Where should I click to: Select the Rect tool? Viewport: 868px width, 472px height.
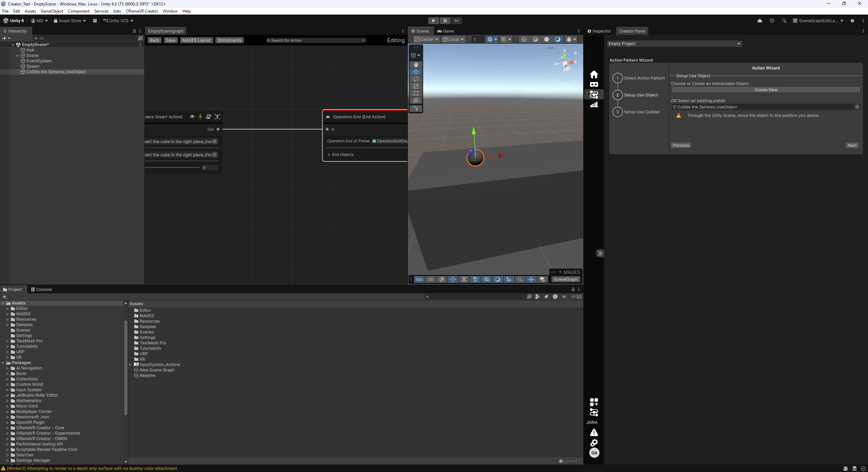(416, 93)
